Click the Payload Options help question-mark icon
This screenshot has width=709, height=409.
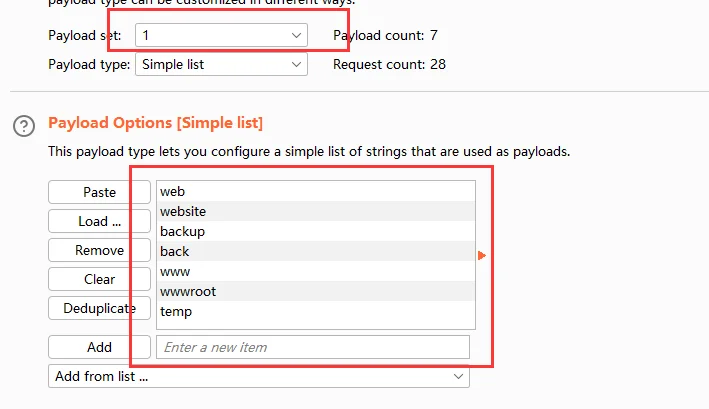[23, 125]
